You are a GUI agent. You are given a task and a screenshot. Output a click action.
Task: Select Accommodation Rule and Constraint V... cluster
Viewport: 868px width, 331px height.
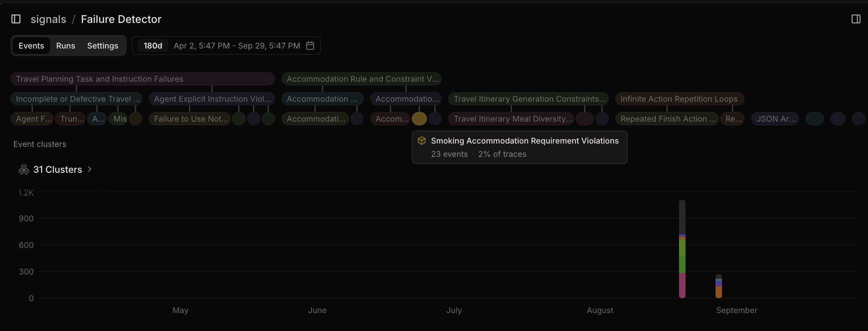pyautogui.click(x=362, y=79)
